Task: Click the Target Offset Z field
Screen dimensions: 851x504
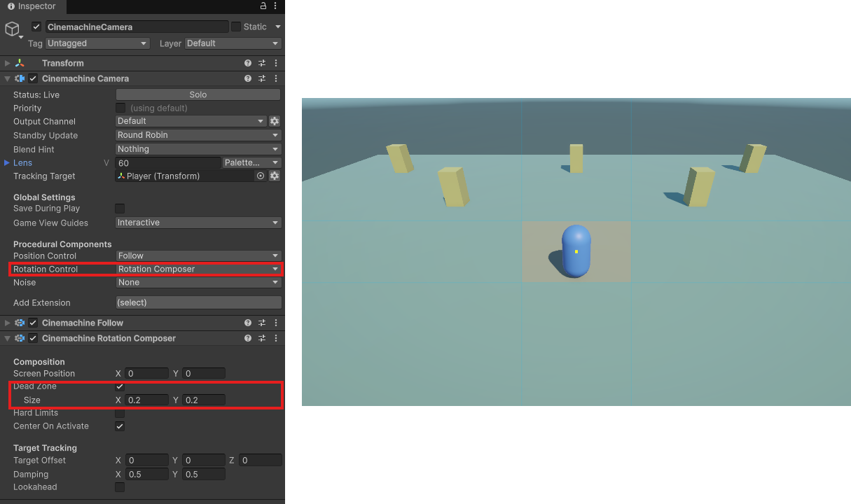Action: coord(261,460)
